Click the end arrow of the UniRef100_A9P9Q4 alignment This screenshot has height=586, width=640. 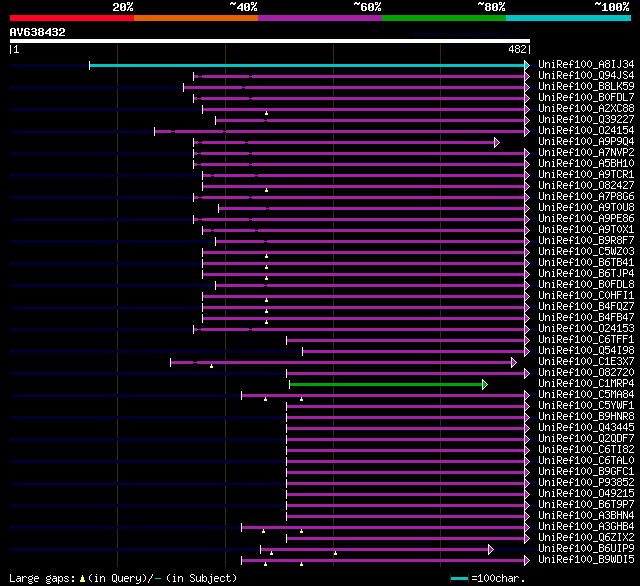pyautogui.click(x=497, y=142)
